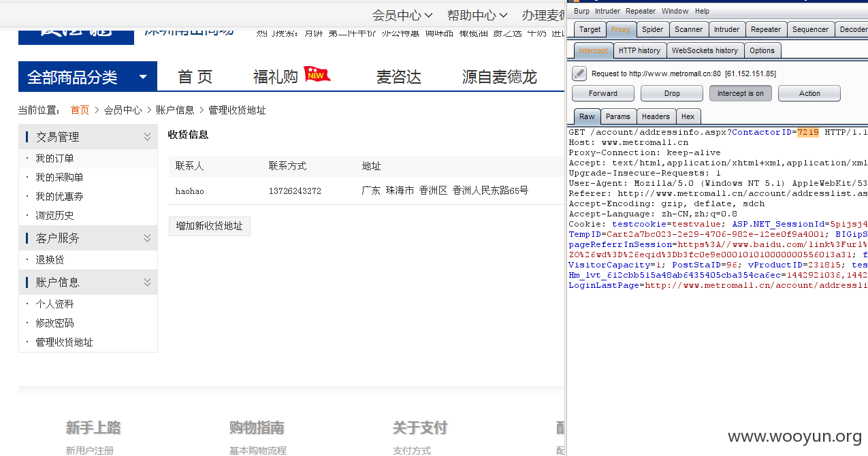Open the Repeater menu in menu bar

(641, 11)
